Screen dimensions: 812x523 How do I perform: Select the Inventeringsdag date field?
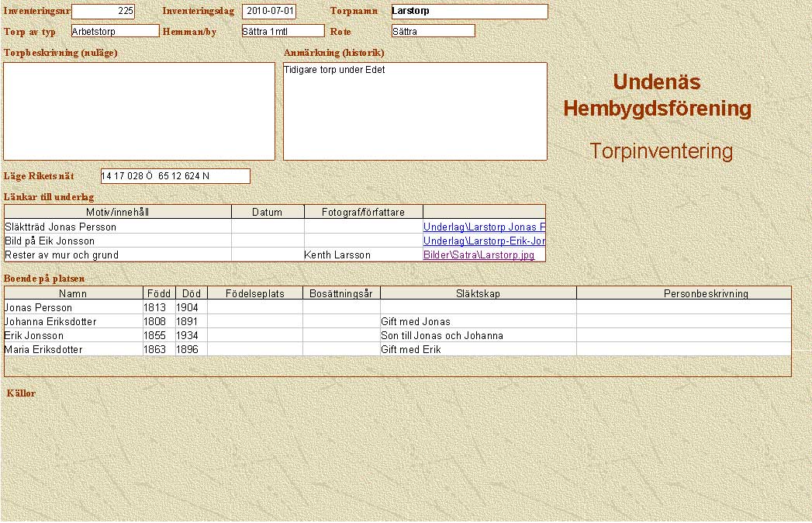pyautogui.click(x=269, y=12)
